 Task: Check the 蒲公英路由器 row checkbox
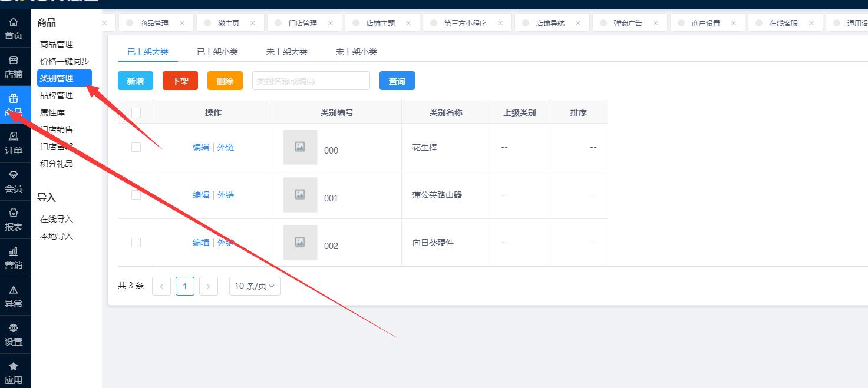(x=136, y=194)
